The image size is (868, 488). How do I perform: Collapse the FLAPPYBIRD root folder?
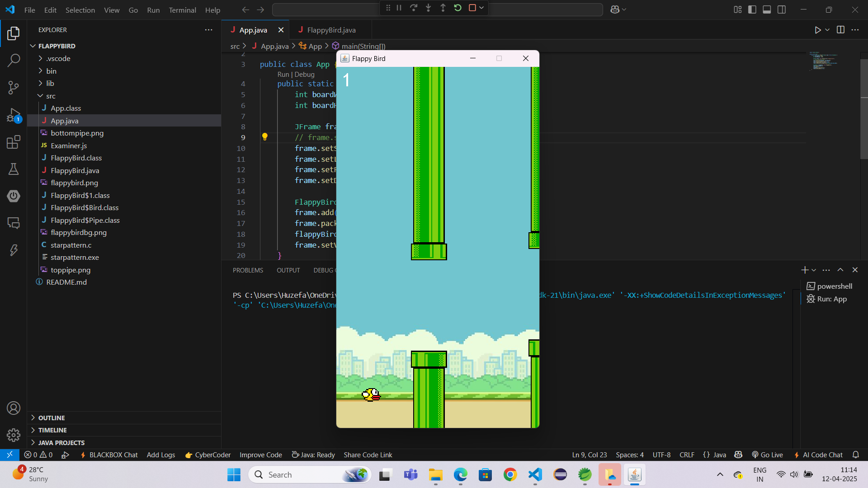tap(33, 46)
